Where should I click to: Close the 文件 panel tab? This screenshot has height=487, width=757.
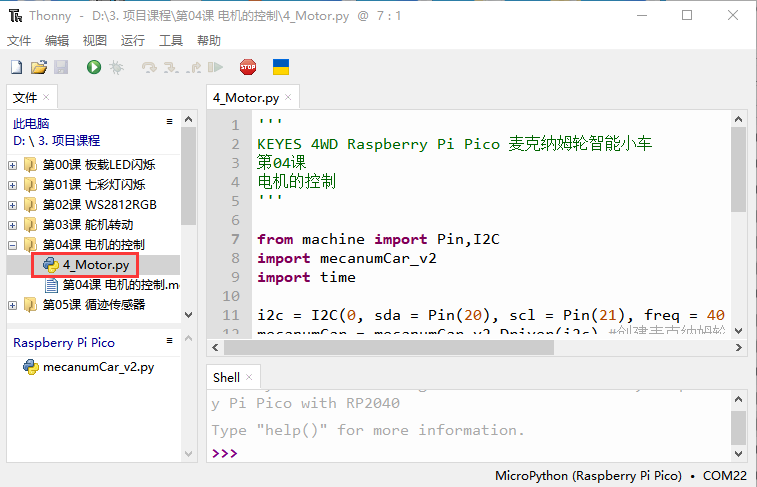[x=46, y=97]
